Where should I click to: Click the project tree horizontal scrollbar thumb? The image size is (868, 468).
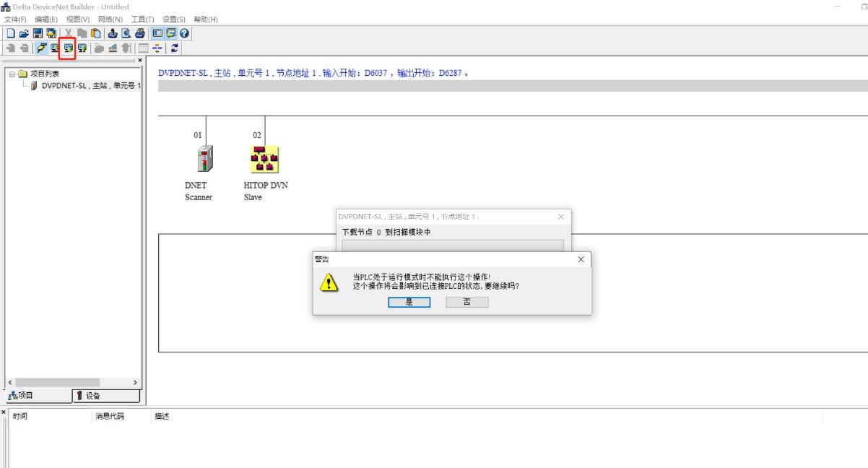(57, 382)
